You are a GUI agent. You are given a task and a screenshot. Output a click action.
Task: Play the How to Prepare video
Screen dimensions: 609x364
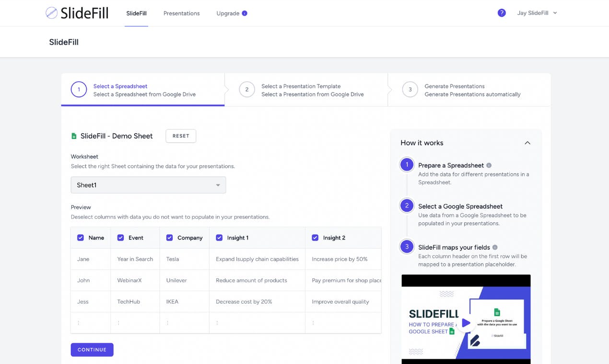coord(466,323)
